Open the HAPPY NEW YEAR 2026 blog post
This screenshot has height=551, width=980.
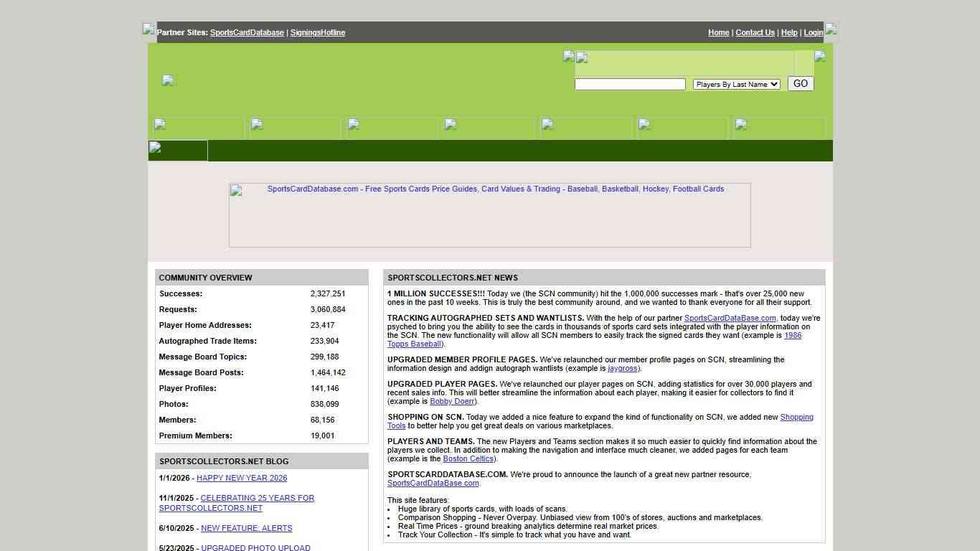[242, 478]
